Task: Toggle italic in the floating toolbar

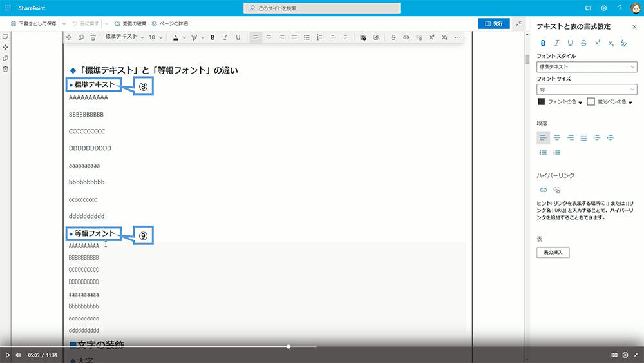Action: [225, 37]
